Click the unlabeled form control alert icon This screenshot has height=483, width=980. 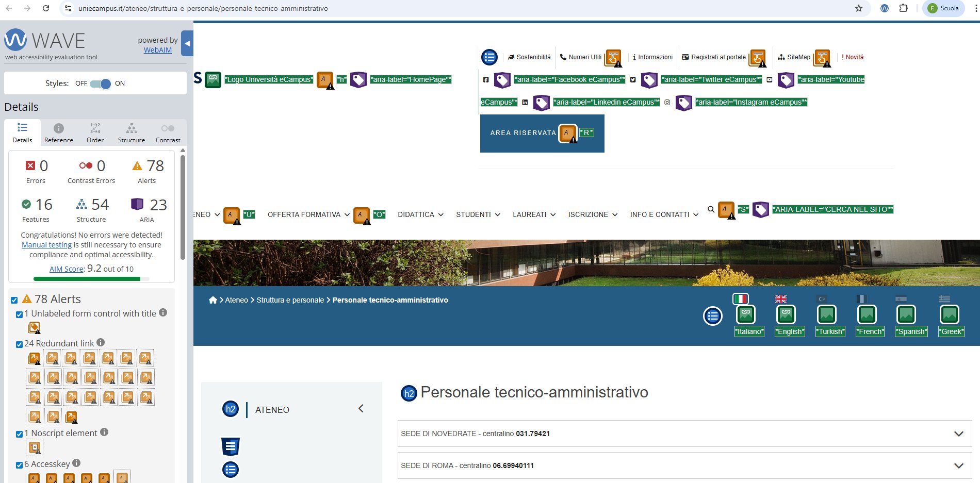point(34,328)
